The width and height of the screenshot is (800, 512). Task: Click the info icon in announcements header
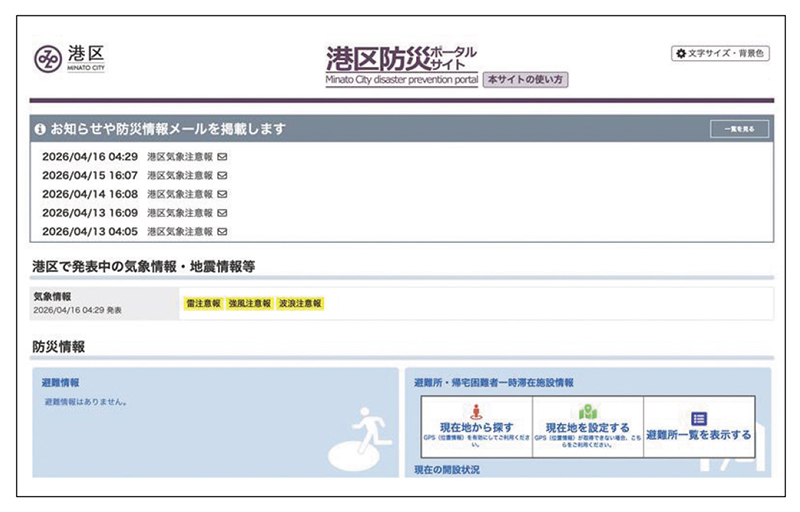click(x=40, y=130)
